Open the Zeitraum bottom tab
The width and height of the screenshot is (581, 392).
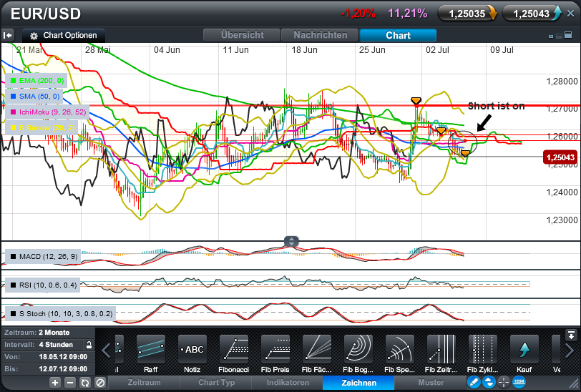click(x=144, y=383)
